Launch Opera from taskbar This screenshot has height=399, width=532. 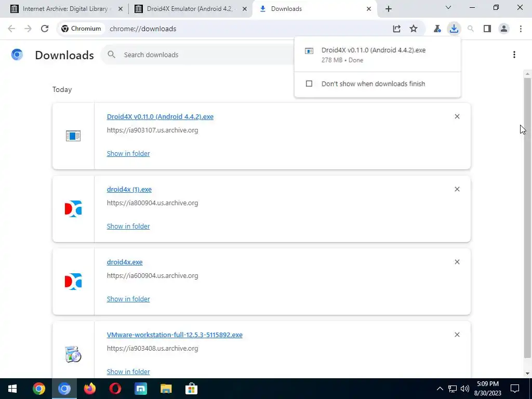[115, 389]
